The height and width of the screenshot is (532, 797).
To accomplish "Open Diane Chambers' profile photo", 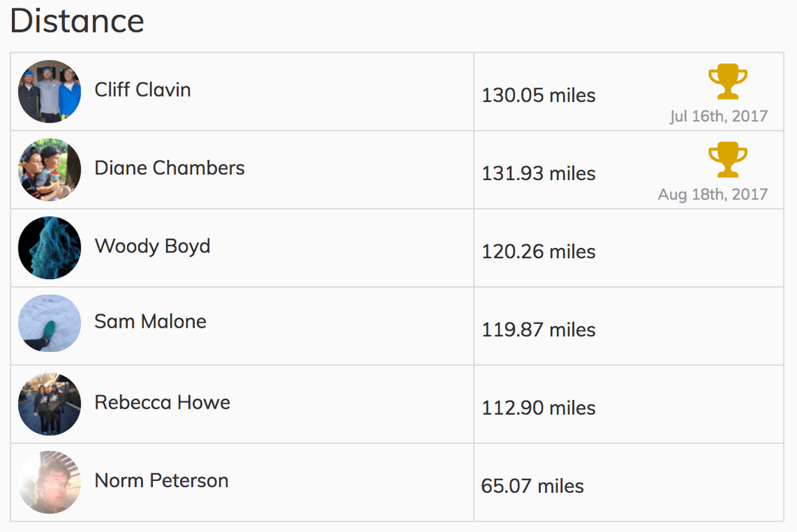I will tap(49, 170).
